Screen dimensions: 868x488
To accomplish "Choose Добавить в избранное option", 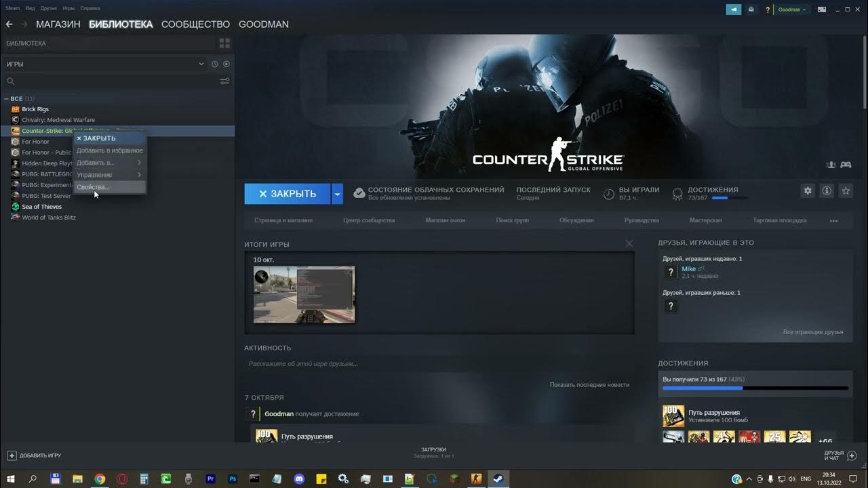I will (109, 150).
